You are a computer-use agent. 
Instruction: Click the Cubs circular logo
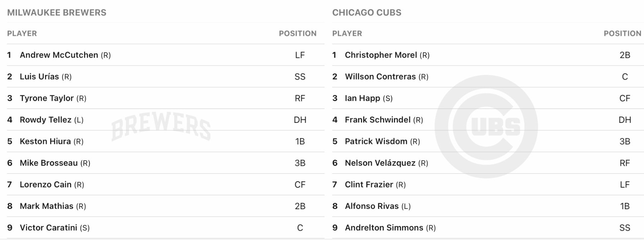pyautogui.click(x=486, y=126)
